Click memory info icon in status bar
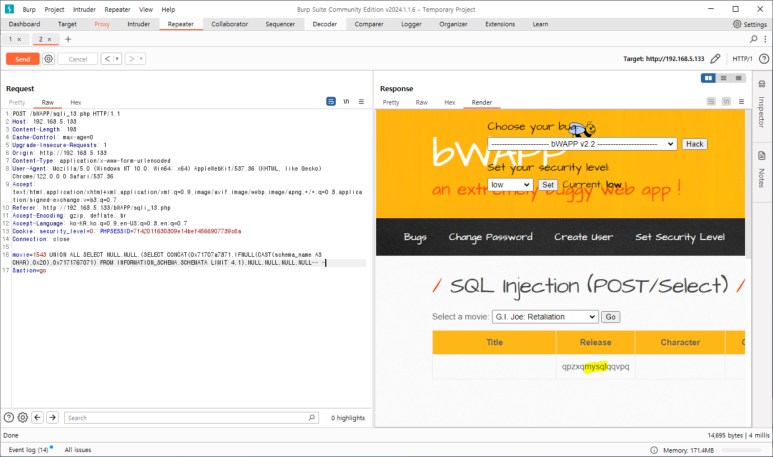This screenshot has width=773, height=457. point(654,450)
